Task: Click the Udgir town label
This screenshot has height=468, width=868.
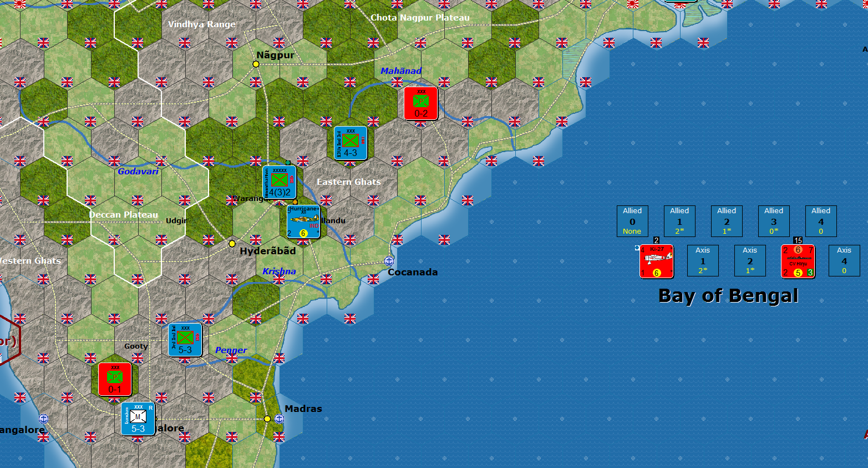Action: pyautogui.click(x=176, y=221)
